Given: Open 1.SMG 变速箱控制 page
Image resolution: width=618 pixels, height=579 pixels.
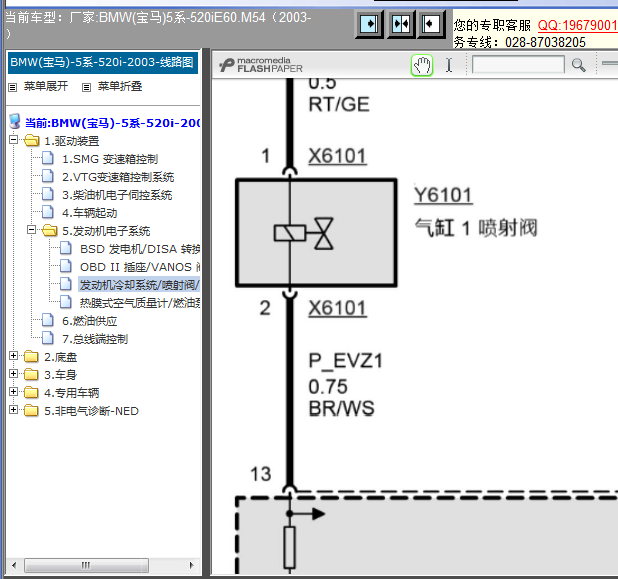Looking at the screenshot, I should point(110,159).
